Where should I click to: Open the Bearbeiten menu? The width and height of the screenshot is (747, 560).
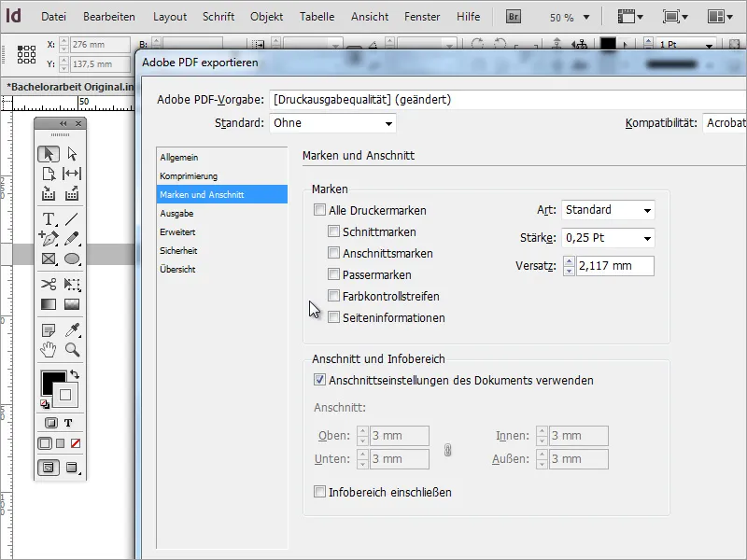tap(109, 17)
